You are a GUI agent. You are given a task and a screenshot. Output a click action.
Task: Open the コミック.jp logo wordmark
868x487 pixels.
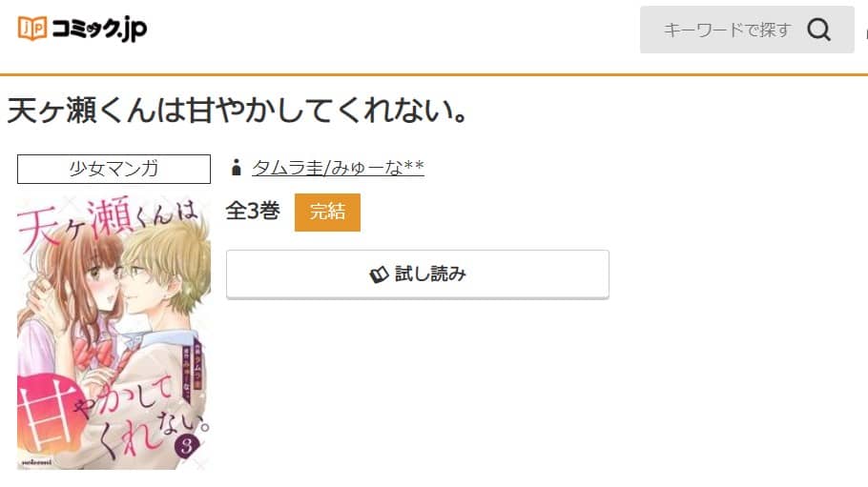(99, 30)
